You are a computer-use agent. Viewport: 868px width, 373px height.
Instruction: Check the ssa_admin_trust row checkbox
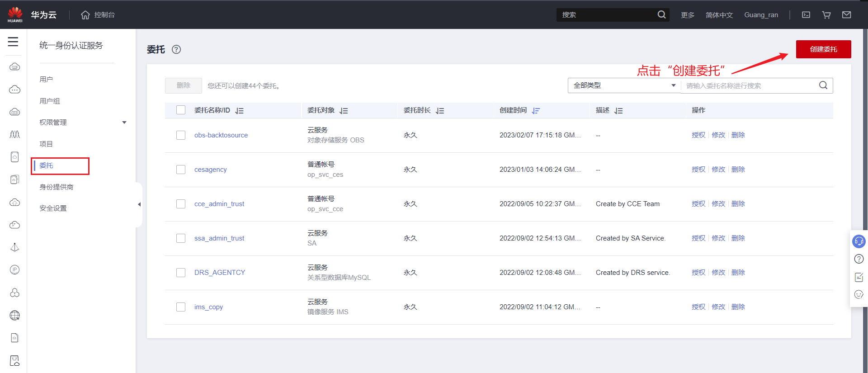[181, 238]
